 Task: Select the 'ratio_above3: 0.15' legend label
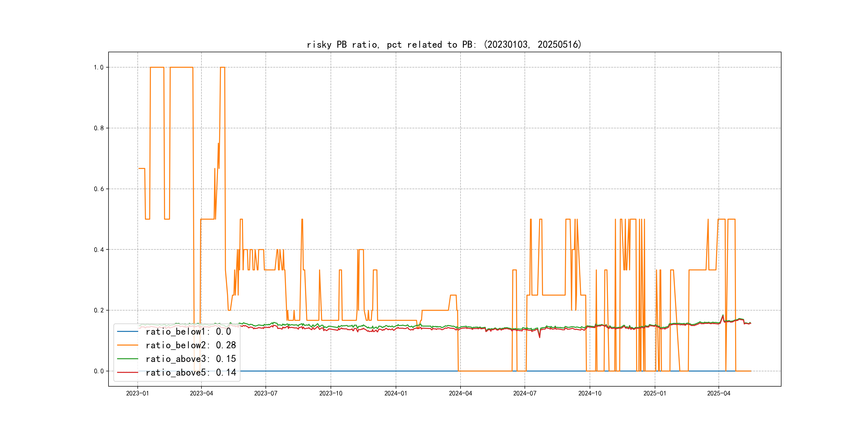pyautogui.click(x=190, y=359)
